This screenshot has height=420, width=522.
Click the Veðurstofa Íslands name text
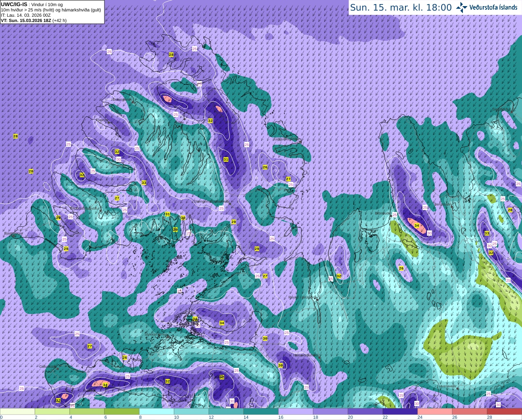(493, 7)
